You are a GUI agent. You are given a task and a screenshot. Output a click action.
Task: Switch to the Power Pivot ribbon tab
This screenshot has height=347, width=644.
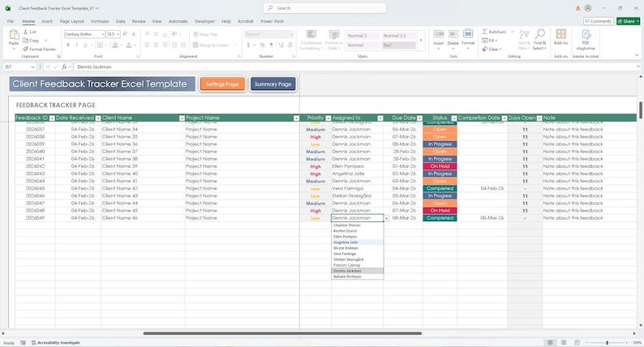(x=272, y=21)
